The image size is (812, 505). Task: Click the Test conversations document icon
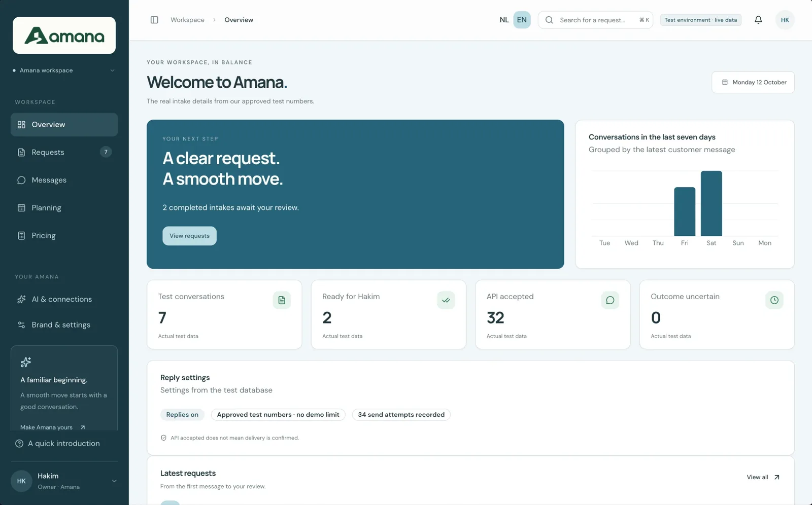point(282,300)
